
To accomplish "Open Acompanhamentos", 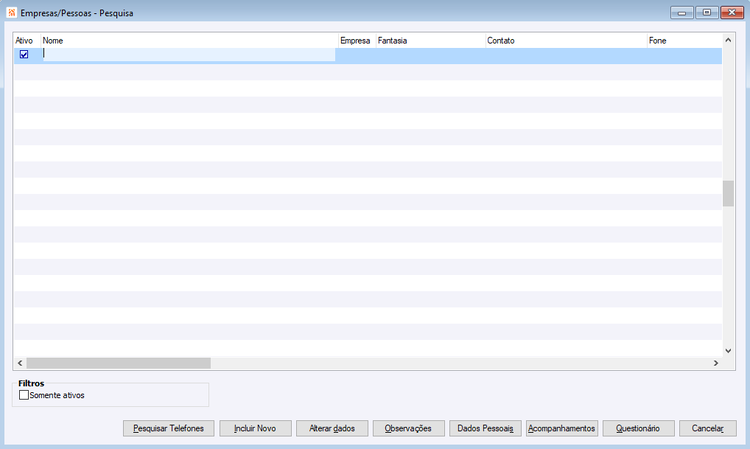I will tap(562, 428).
